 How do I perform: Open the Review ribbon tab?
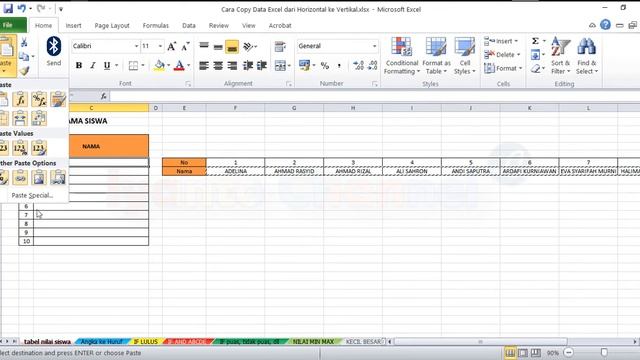[219, 25]
